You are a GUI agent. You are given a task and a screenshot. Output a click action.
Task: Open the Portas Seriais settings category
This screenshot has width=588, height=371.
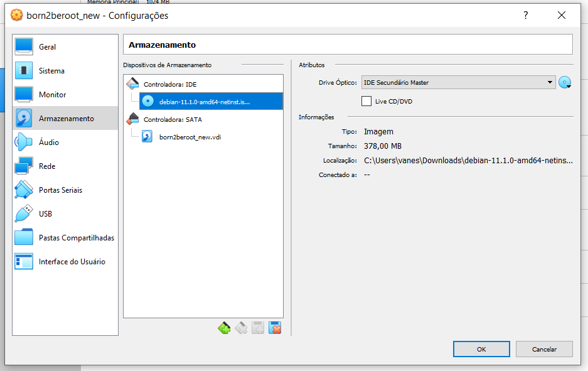tap(65, 190)
